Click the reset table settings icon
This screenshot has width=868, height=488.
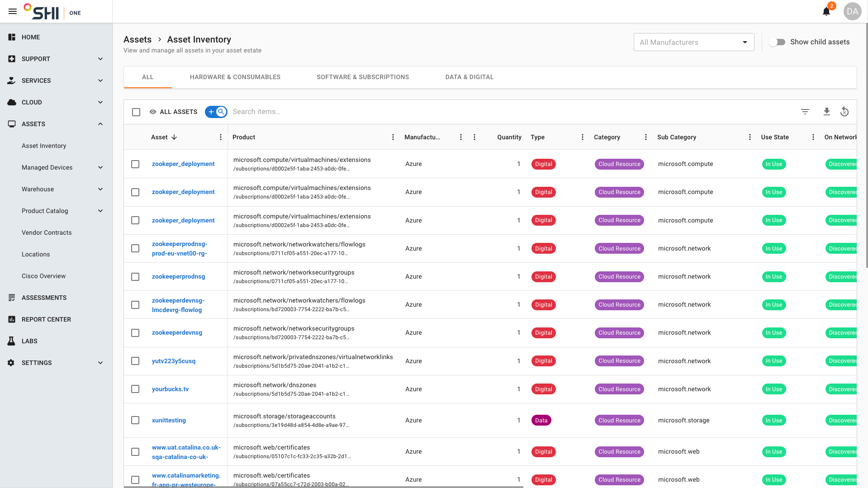click(844, 112)
